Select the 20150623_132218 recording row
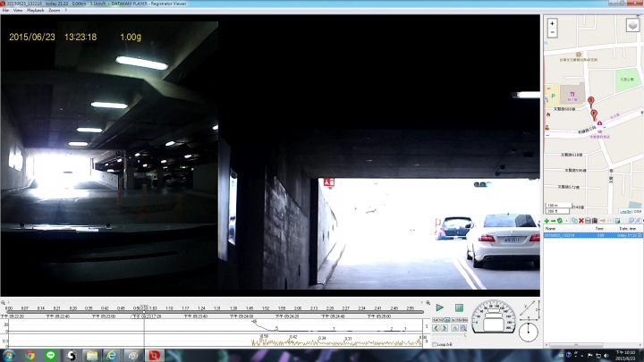Screen dimensions: 644x362 pos(593,235)
